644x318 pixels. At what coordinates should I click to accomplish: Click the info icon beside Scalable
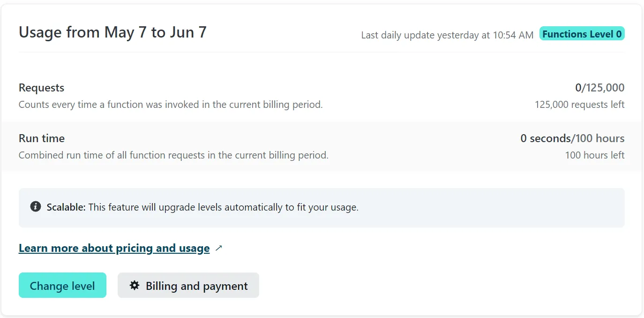click(x=35, y=206)
